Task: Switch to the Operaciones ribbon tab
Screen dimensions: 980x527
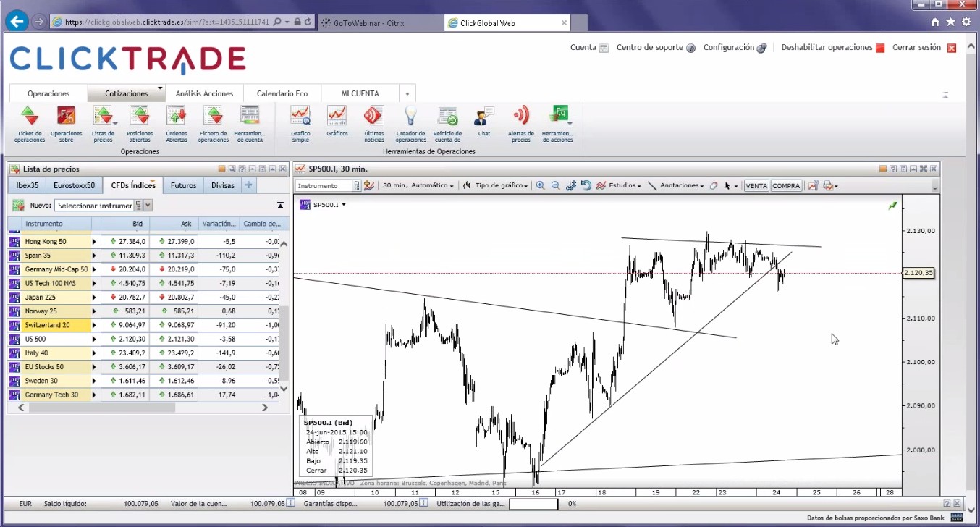Action: [48, 93]
